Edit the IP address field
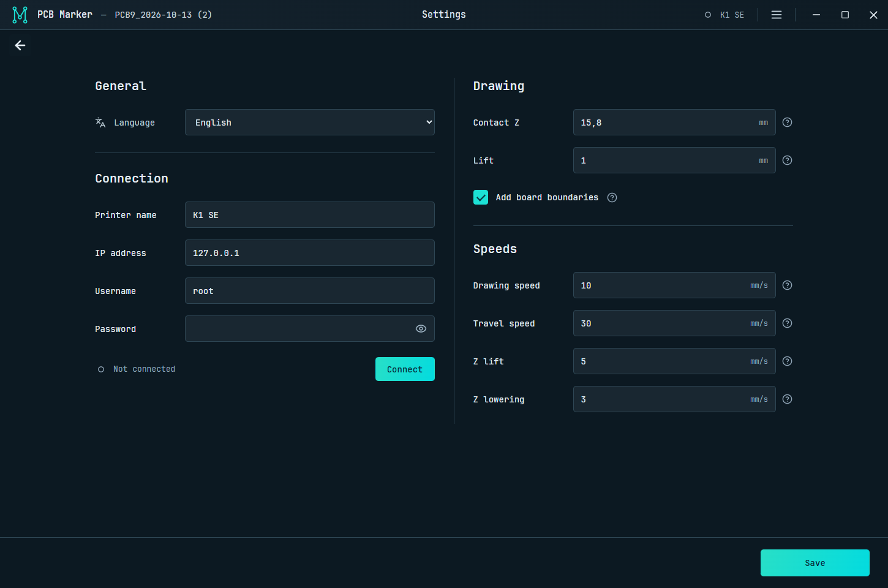This screenshot has width=888, height=588. tap(310, 253)
